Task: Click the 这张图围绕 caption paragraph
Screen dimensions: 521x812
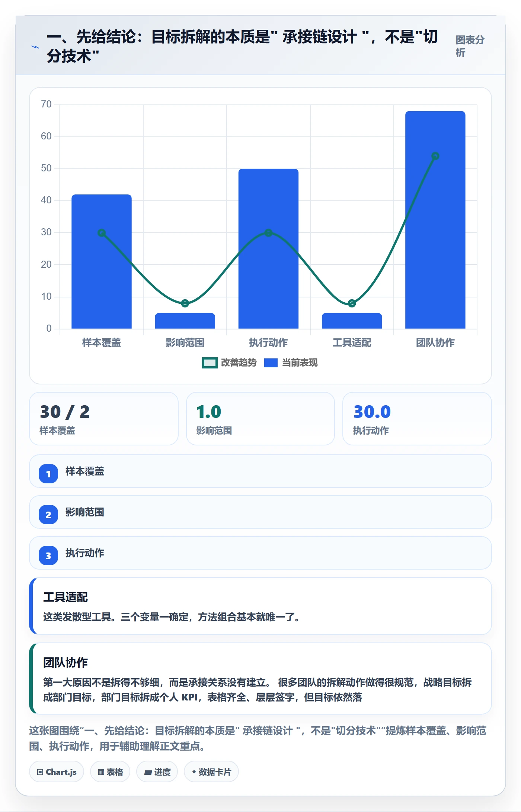Action: tap(258, 738)
